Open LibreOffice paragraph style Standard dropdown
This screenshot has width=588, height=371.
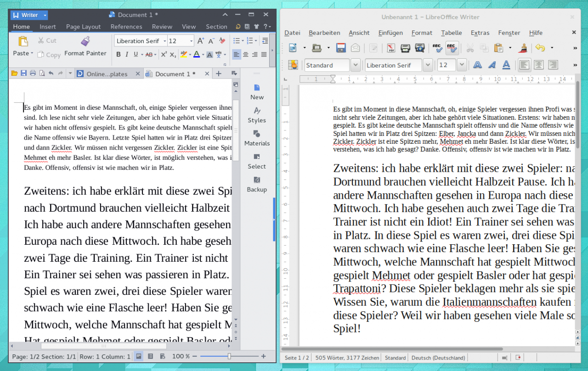tap(355, 65)
